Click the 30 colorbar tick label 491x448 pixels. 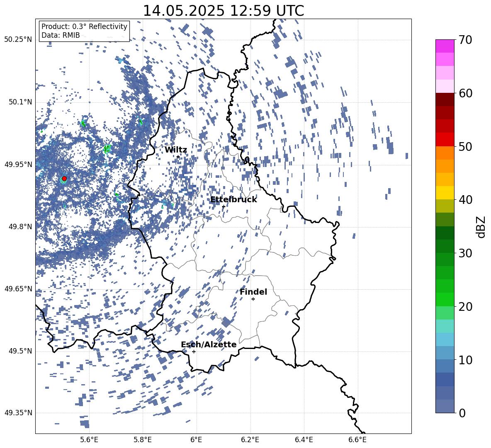tap(465, 253)
